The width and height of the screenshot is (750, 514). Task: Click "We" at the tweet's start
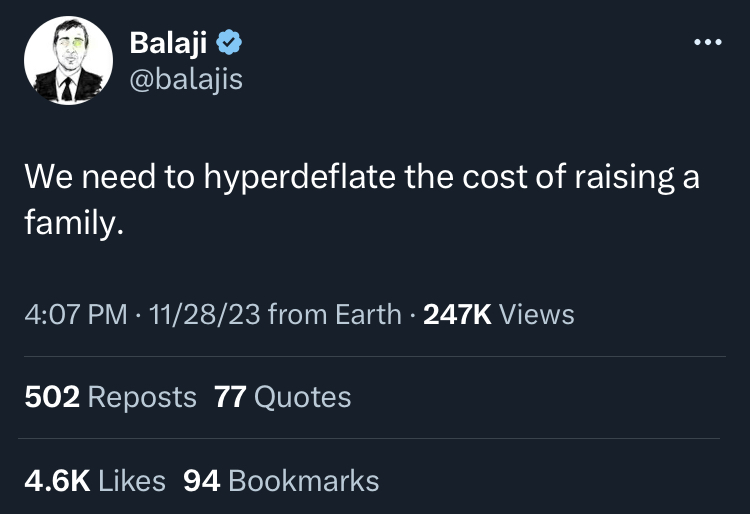[45, 178]
